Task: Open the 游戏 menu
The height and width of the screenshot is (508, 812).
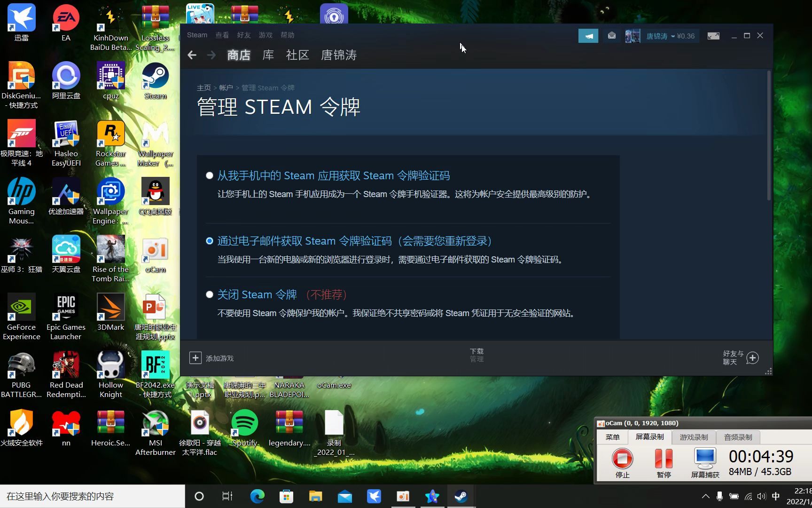Action: pyautogui.click(x=265, y=35)
